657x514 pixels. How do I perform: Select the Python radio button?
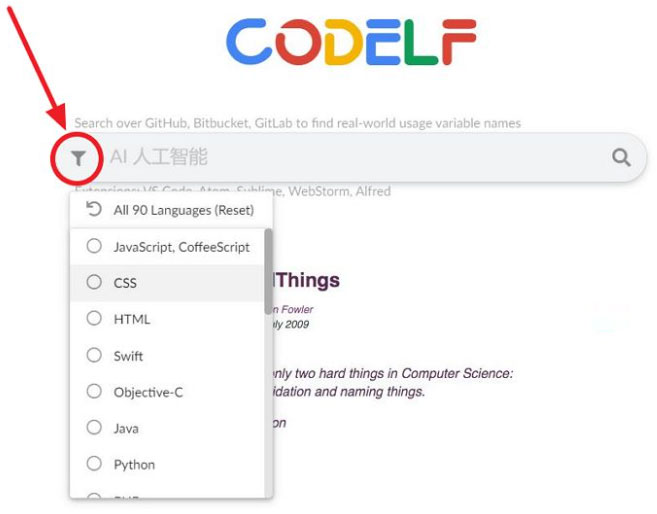point(94,464)
